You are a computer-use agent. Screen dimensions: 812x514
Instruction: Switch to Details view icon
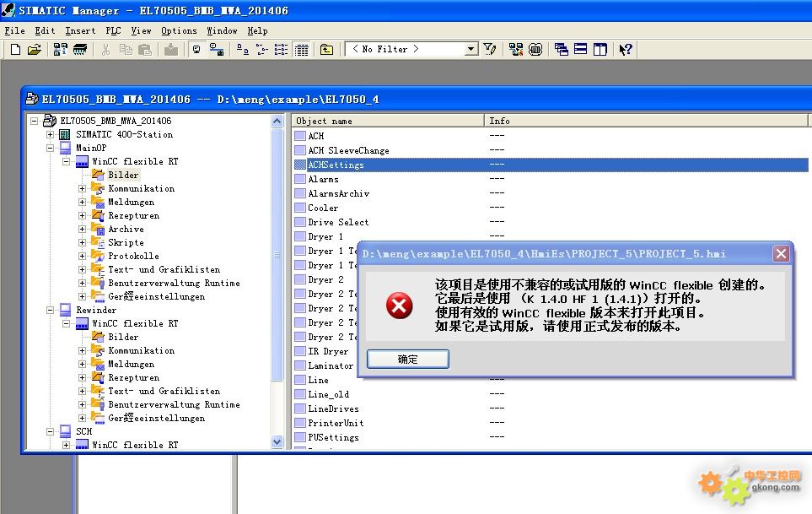(x=301, y=49)
